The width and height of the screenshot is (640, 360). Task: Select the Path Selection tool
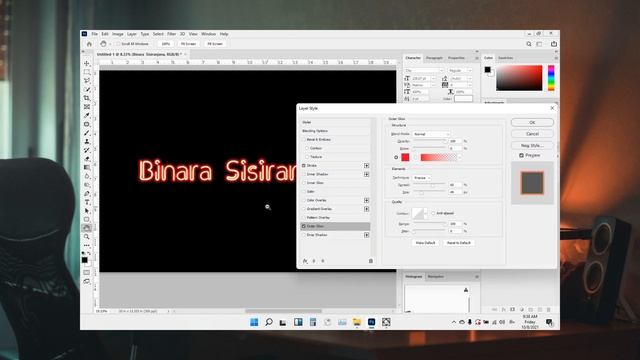click(87, 211)
